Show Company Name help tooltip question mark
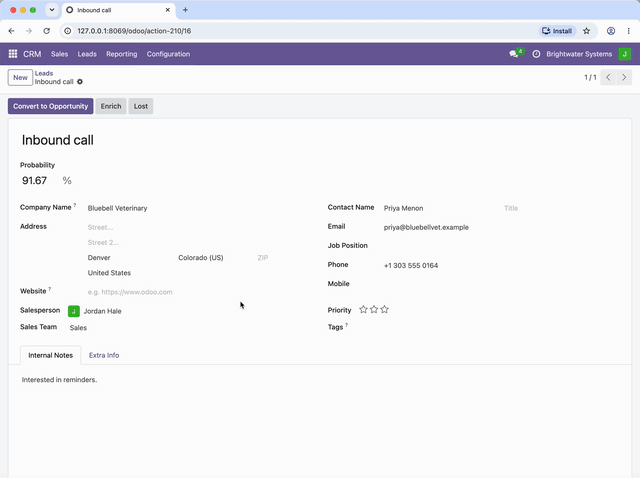 75,205
